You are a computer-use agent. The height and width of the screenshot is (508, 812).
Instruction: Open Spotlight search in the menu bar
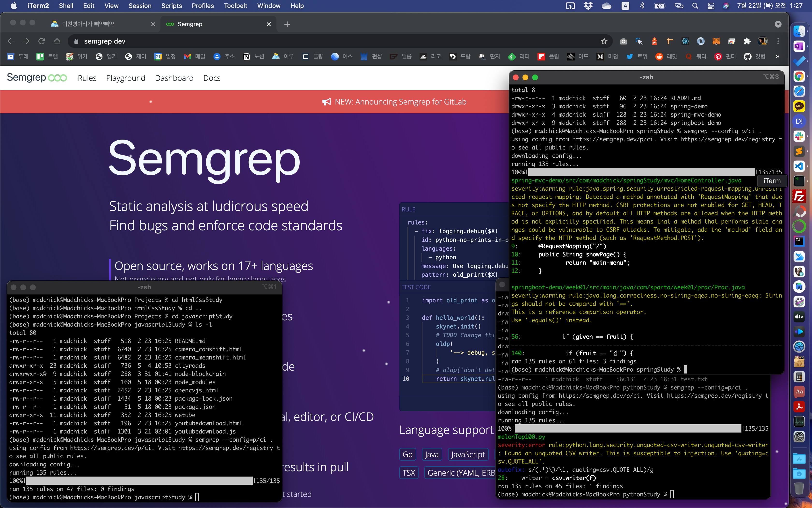[695, 6]
